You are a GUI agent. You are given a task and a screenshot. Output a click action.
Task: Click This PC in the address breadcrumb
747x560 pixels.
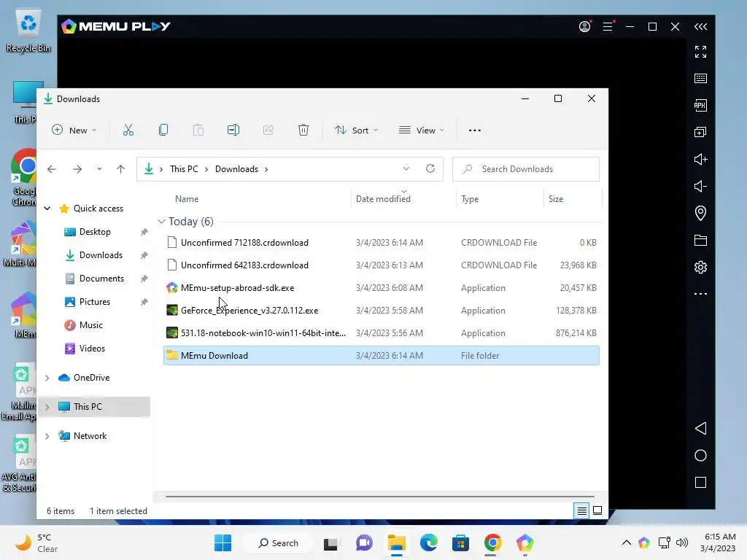184,169
